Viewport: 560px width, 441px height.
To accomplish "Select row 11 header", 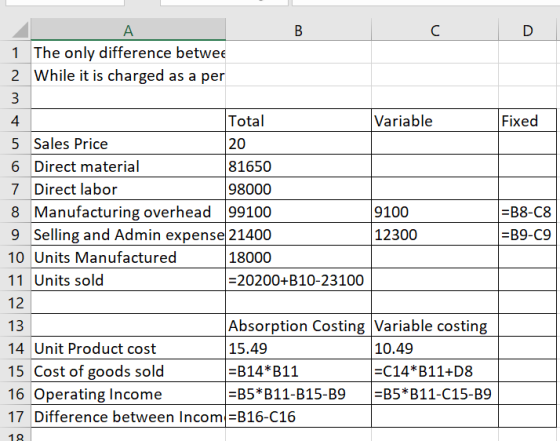I will click(15, 280).
